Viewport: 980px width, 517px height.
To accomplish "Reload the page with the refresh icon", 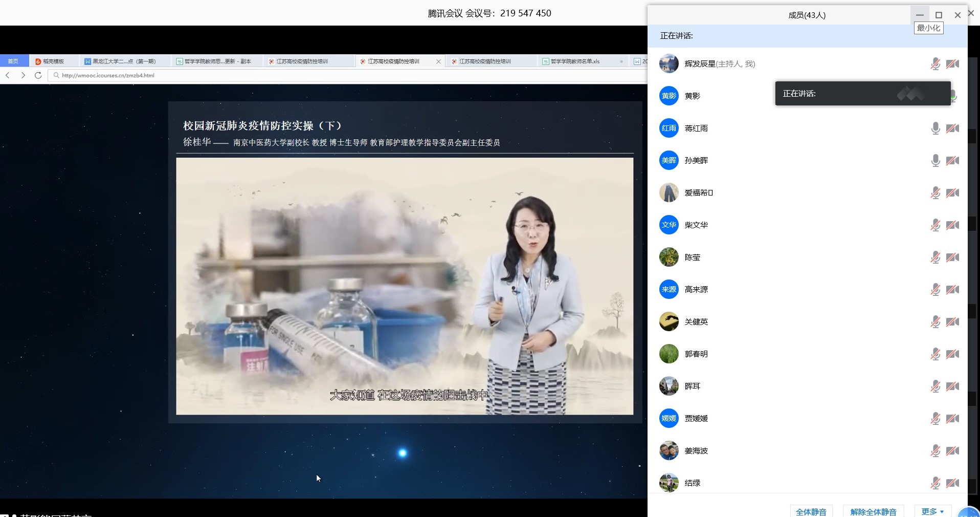I will tap(38, 75).
